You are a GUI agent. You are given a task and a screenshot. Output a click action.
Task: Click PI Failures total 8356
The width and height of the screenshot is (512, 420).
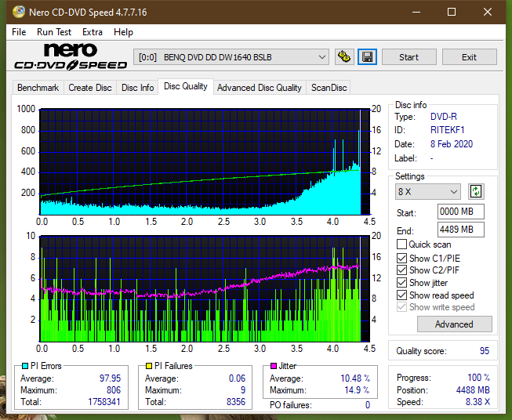[236, 402]
